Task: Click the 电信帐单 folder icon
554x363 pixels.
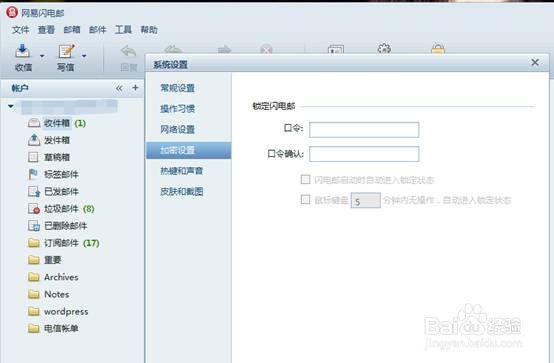Action: click(x=34, y=328)
